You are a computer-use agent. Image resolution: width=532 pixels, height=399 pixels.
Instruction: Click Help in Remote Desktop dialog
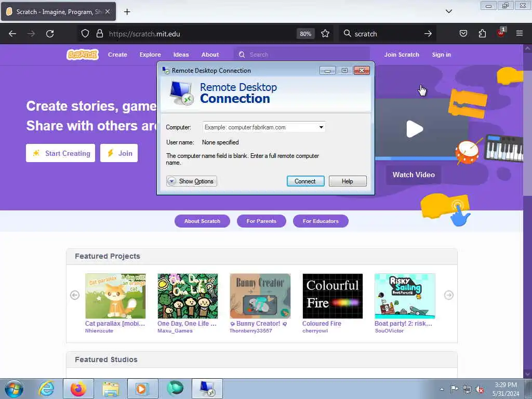point(348,181)
